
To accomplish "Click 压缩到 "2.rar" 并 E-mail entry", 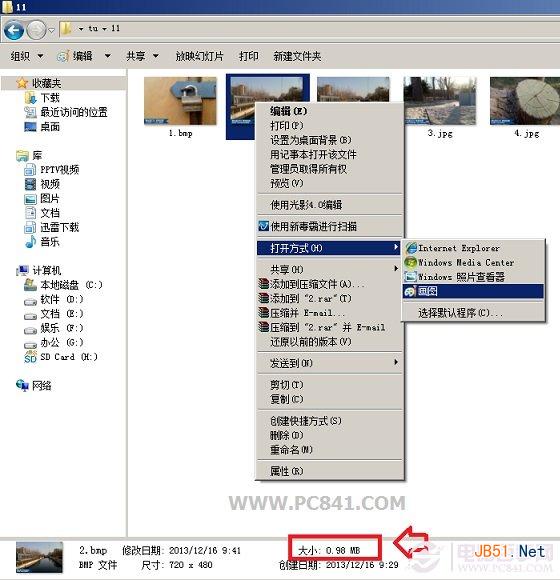I will point(330,327).
